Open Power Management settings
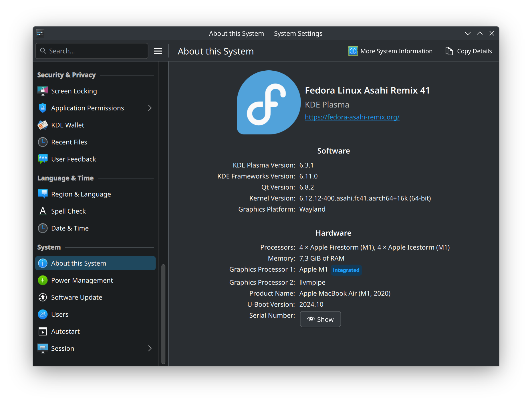532x405 pixels. click(95, 280)
